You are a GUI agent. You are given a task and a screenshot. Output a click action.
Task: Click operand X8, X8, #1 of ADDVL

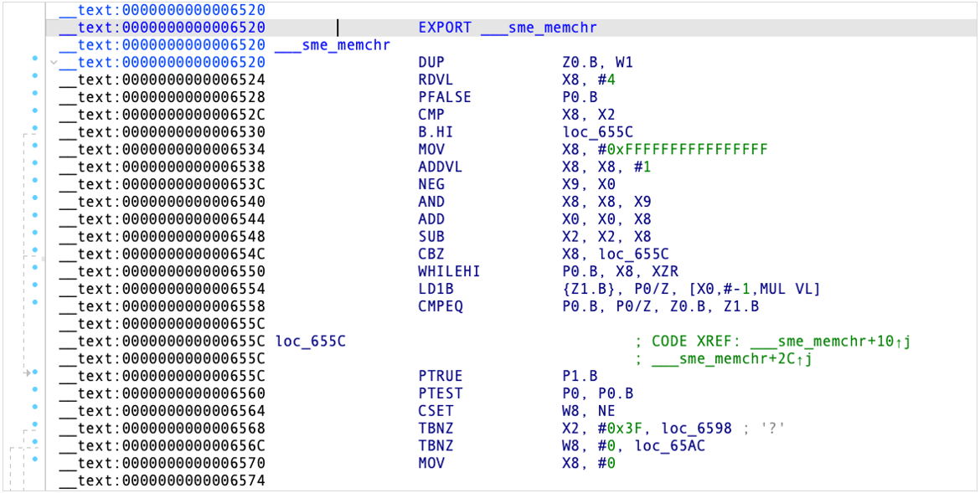pyautogui.click(x=607, y=167)
